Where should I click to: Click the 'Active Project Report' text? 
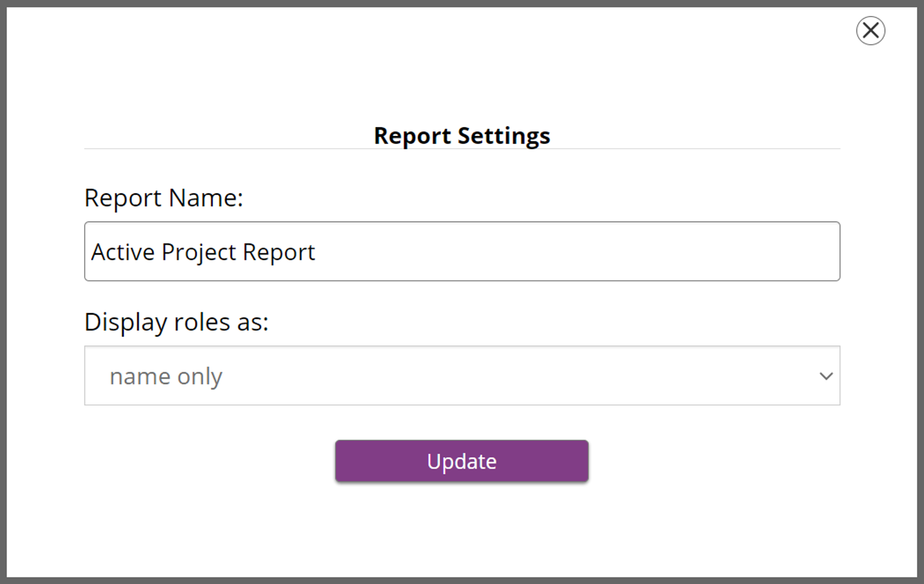pos(203,252)
